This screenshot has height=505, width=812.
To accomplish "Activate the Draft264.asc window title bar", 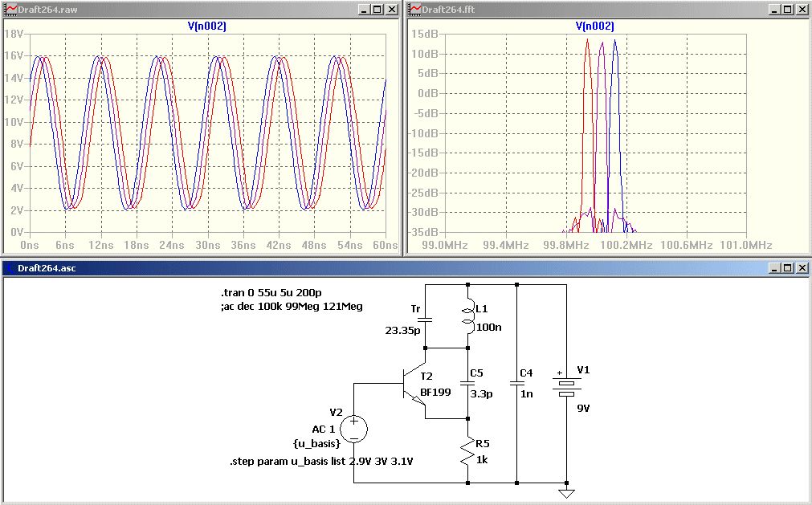I will (x=406, y=267).
